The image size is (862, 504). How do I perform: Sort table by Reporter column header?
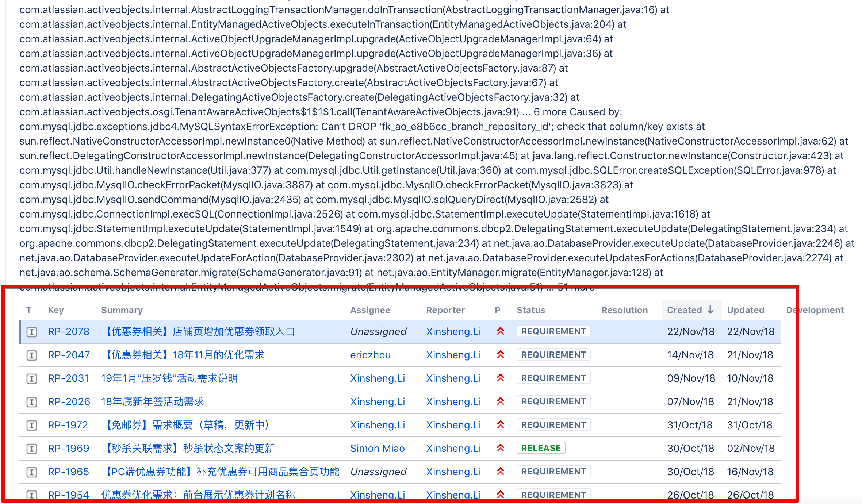pos(445,310)
